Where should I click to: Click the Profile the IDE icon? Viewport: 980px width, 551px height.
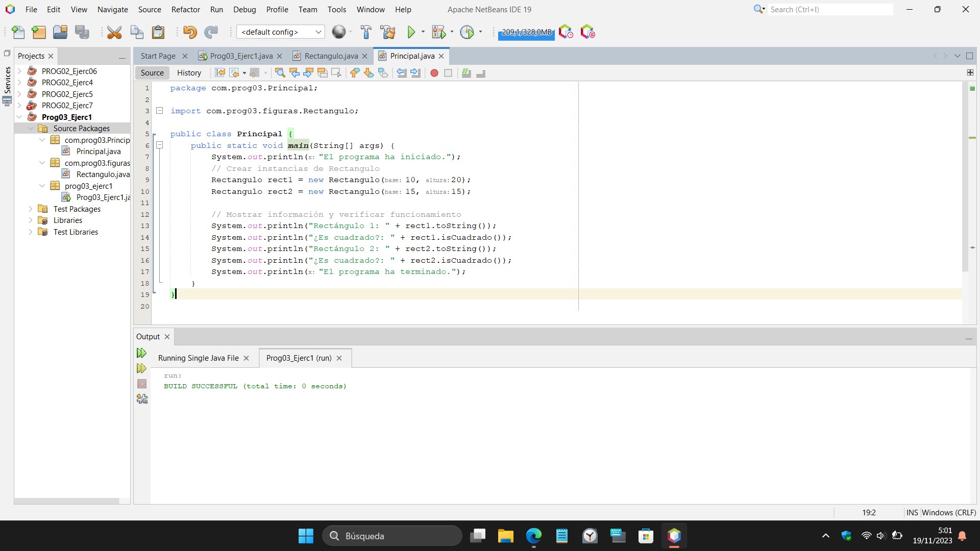(x=566, y=32)
